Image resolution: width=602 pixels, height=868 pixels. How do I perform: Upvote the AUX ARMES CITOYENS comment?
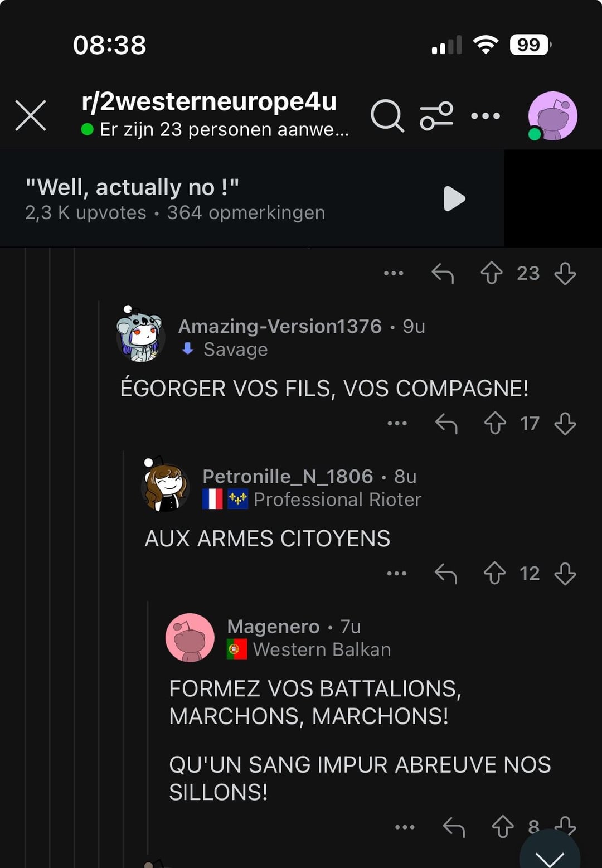(x=494, y=573)
